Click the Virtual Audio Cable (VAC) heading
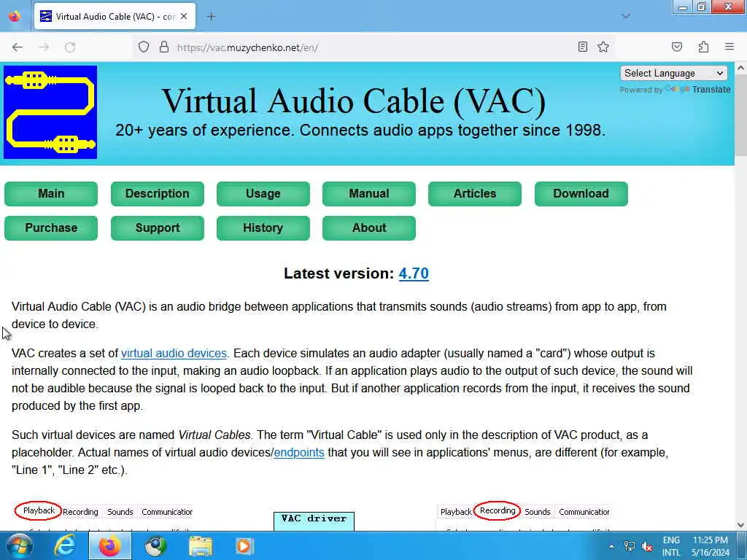 click(x=354, y=101)
